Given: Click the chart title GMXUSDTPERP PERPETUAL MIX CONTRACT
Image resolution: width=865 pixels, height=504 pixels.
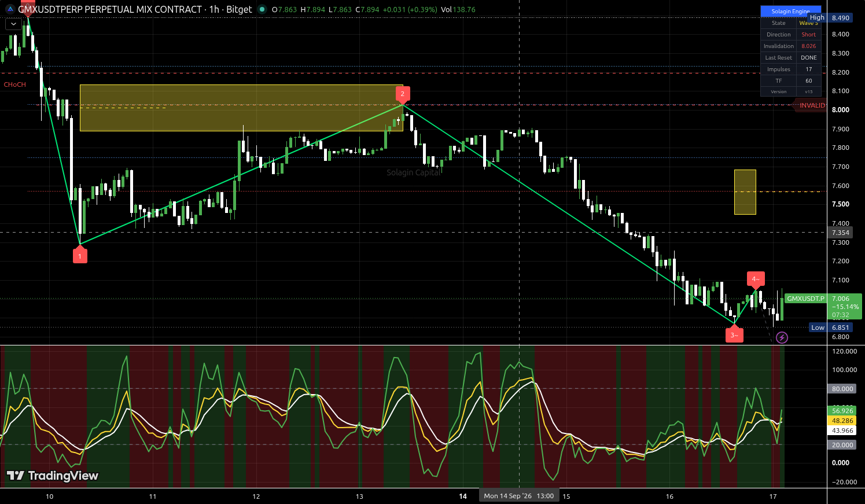Looking at the screenshot, I should click(x=110, y=9).
